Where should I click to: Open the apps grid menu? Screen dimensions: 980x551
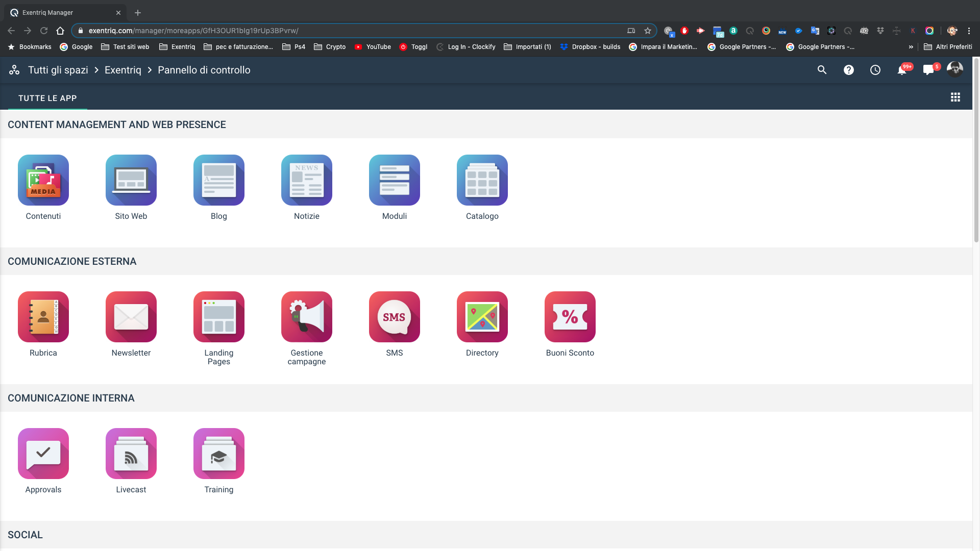click(x=955, y=97)
